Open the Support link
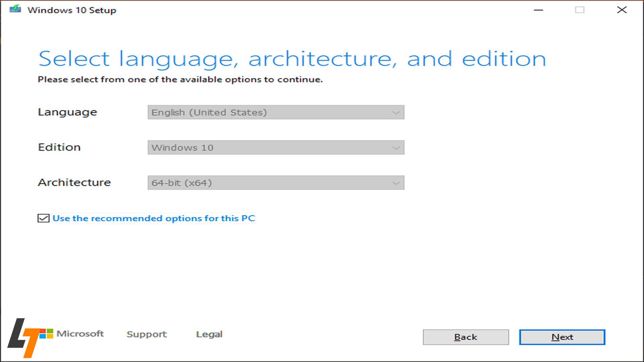Image resolution: width=644 pixels, height=362 pixels. (x=147, y=334)
